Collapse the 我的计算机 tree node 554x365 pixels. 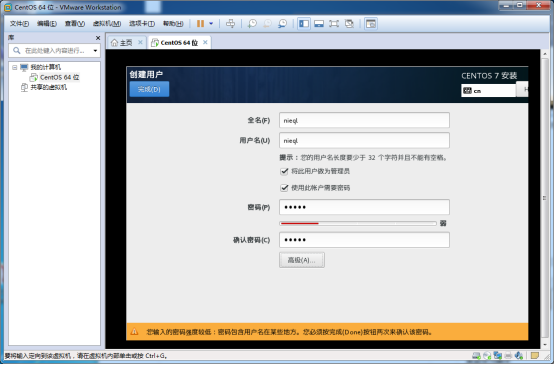tap(14, 67)
